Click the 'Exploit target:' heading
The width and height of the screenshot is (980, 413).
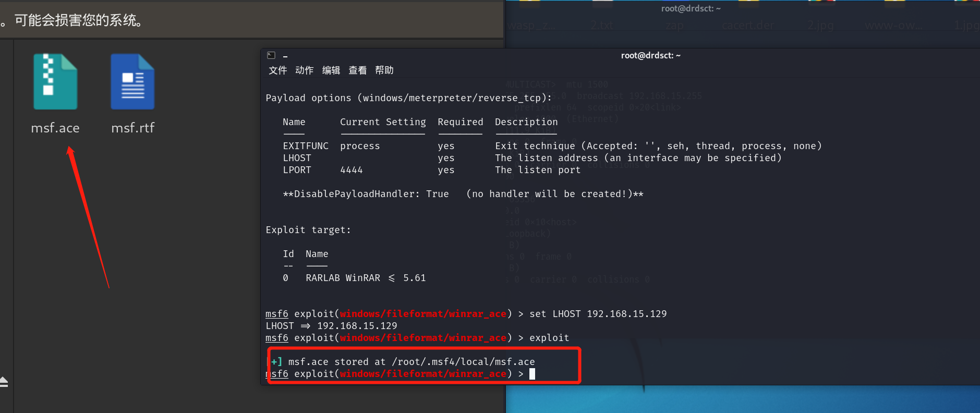click(x=308, y=230)
